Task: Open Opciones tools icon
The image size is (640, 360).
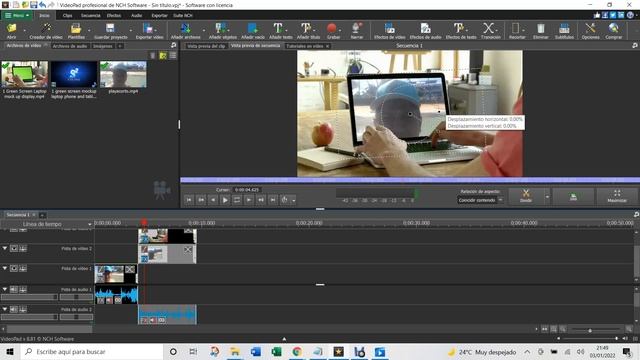Action: pyautogui.click(x=590, y=28)
